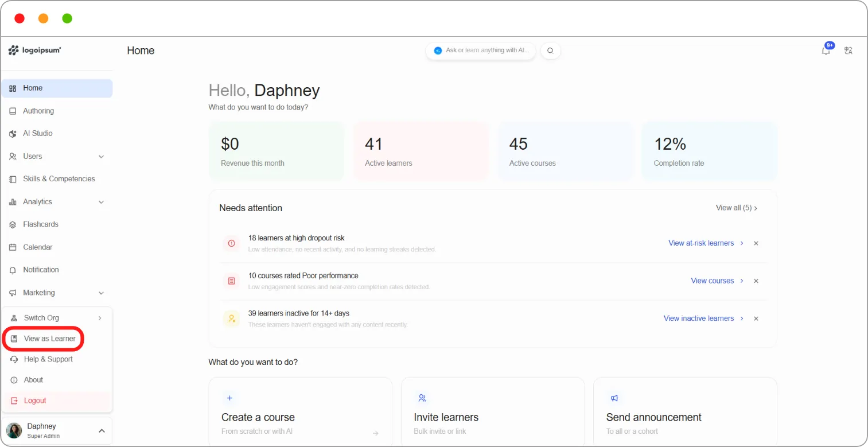
Task: Open Flashcards in the sidebar
Action: point(57,224)
